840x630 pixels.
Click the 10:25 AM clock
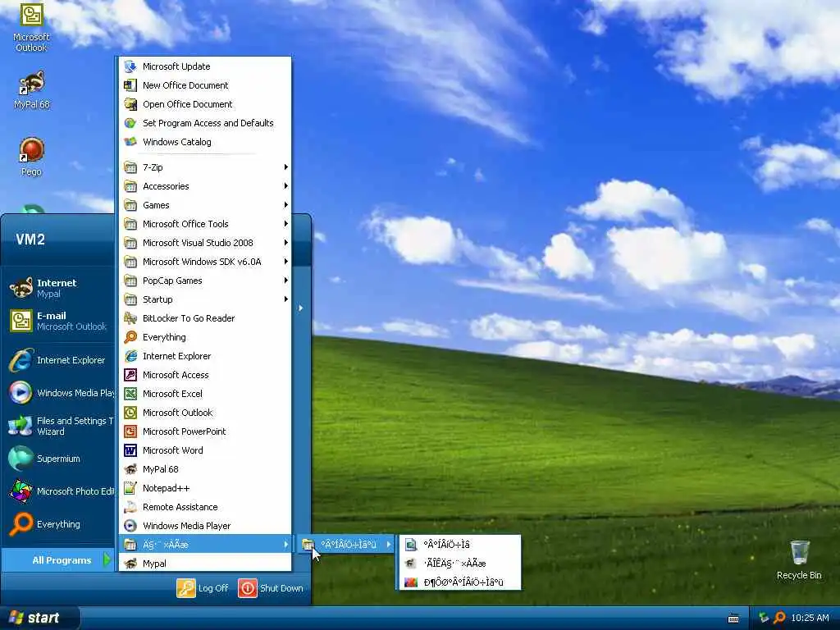(x=810, y=618)
